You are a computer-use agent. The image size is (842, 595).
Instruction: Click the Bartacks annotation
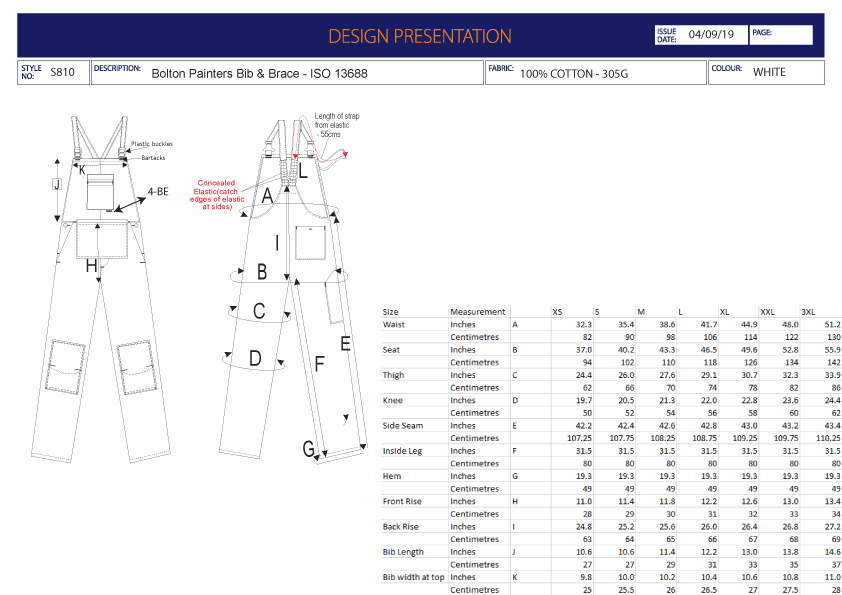click(x=154, y=158)
